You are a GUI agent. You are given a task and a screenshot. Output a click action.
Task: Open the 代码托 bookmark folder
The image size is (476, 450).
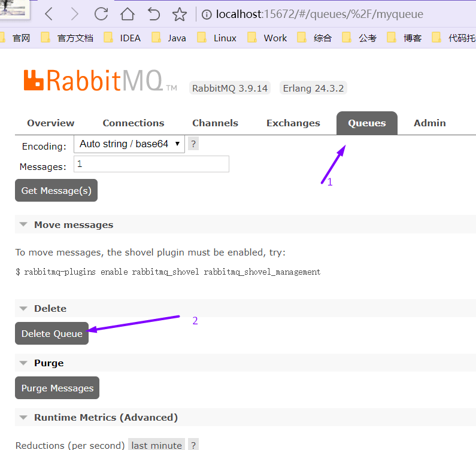tap(453, 38)
